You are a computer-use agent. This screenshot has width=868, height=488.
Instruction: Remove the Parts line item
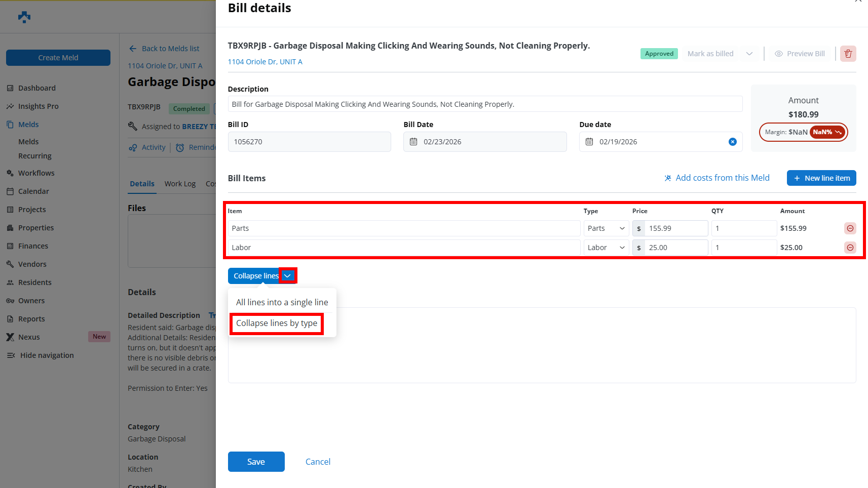coord(850,228)
